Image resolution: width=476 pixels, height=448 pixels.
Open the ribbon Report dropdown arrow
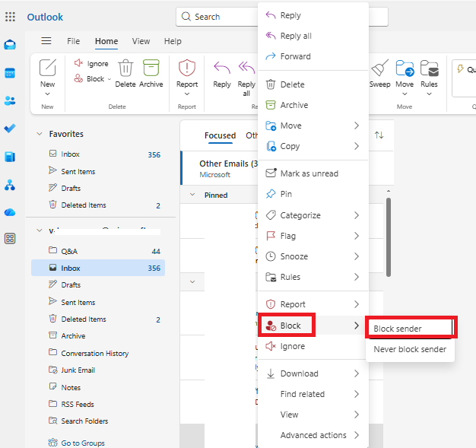[x=187, y=94]
